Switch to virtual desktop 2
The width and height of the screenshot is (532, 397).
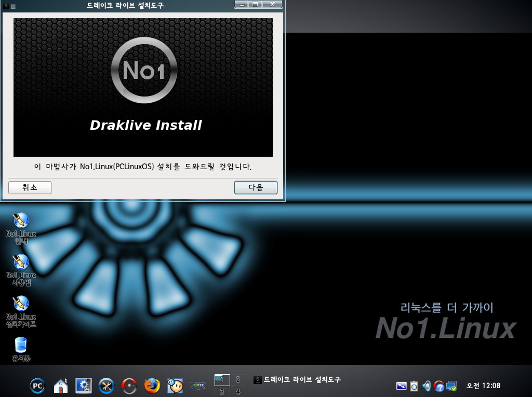(238, 380)
